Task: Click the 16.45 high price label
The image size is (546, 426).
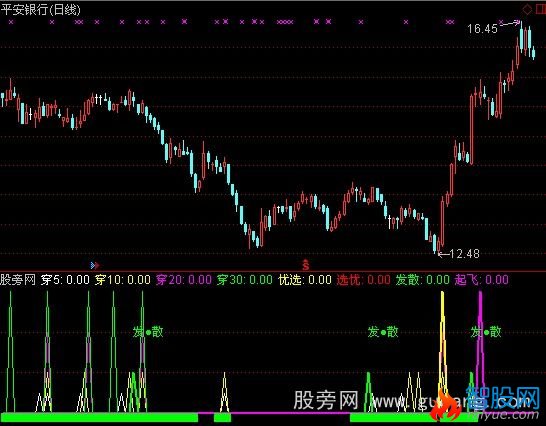Action: coord(482,29)
